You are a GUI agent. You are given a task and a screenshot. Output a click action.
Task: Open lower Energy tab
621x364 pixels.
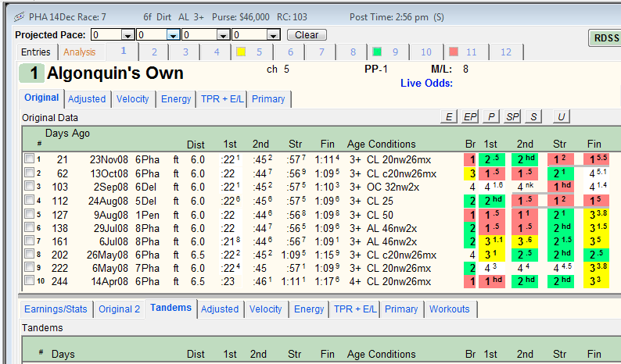[x=309, y=309]
